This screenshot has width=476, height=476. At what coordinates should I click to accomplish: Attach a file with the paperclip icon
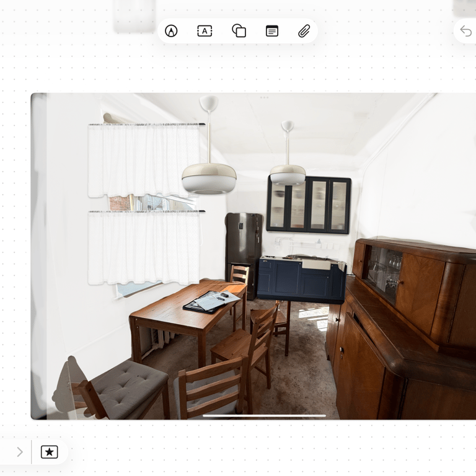[304, 31]
